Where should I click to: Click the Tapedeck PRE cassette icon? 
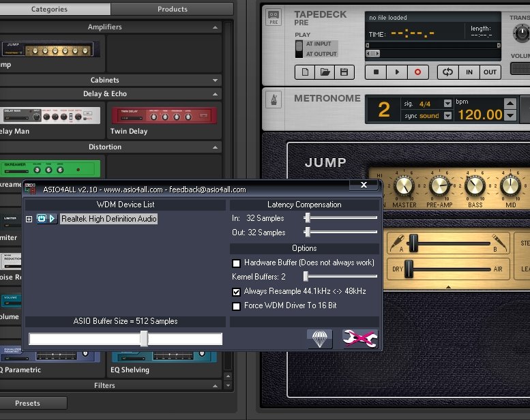click(274, 17)
